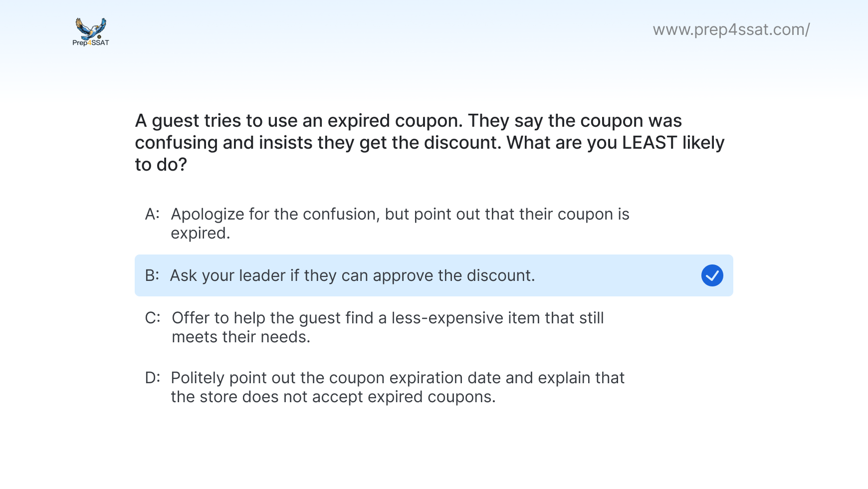
Task: Click the 'D:' option letter
Action: (153, 378)
